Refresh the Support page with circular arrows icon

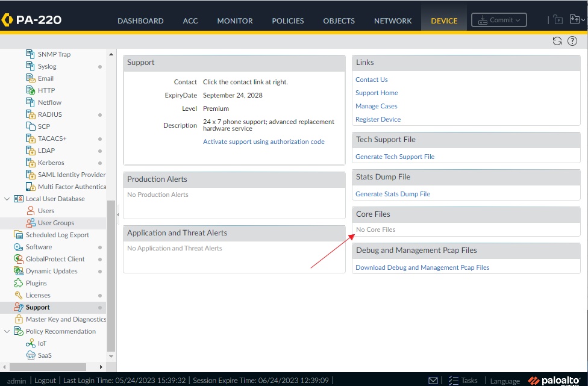pos(557,41)
